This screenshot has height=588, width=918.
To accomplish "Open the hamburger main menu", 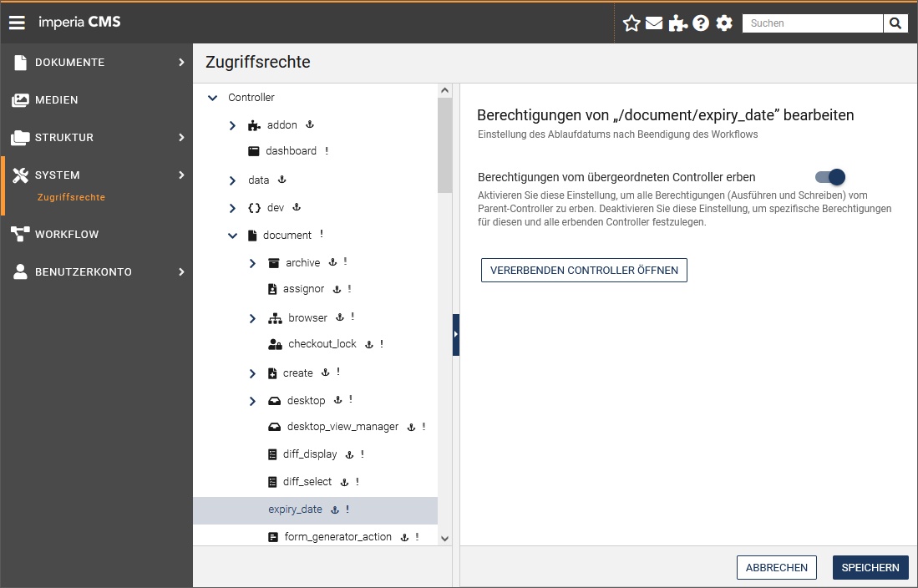I will coord(17,23).
